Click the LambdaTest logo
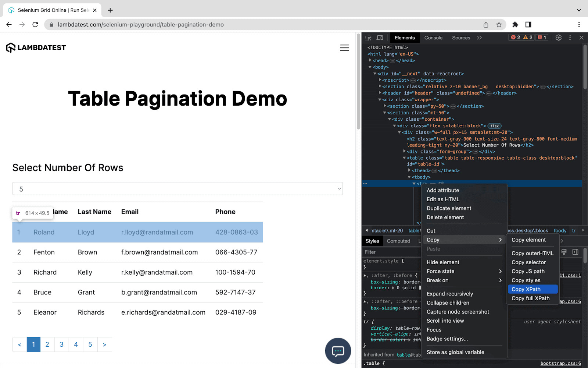Screen dimensions: 588x368 click(36, 47)
